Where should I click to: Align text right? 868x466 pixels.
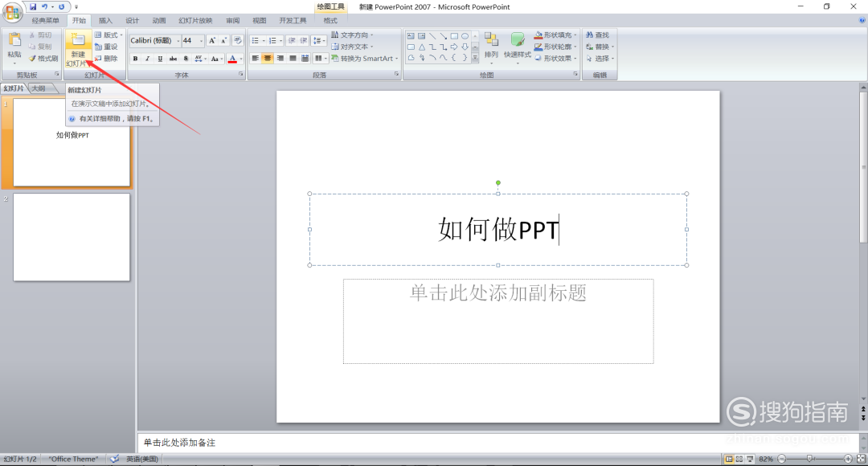(280, 58)
